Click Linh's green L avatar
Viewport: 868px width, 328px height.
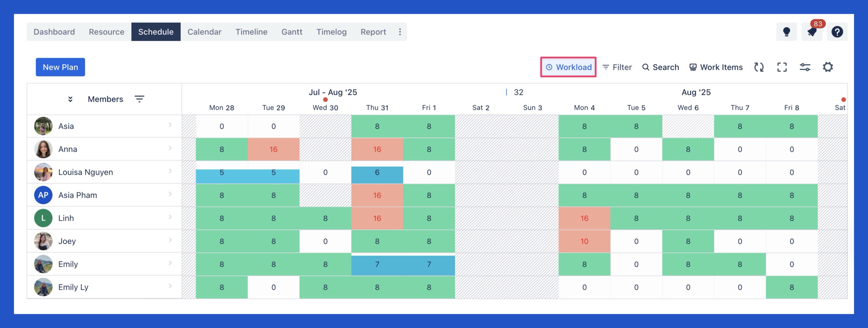[x=43, y=218]
